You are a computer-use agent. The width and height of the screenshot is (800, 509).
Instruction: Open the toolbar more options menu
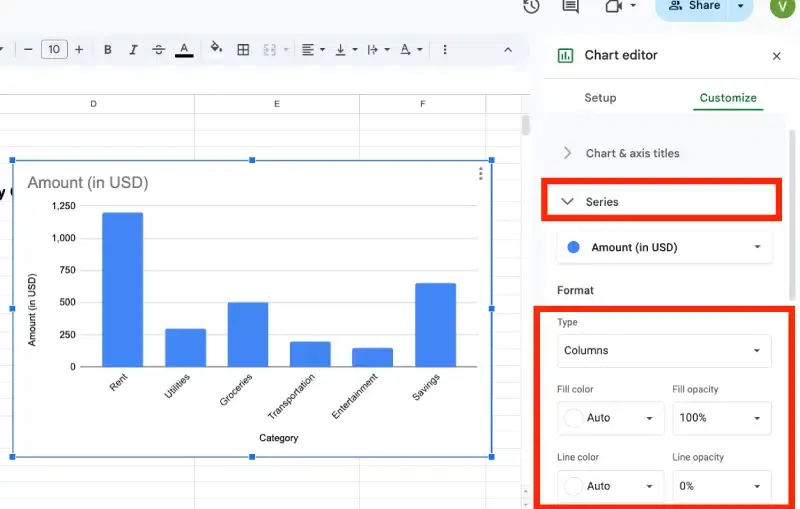click(445, 49)
